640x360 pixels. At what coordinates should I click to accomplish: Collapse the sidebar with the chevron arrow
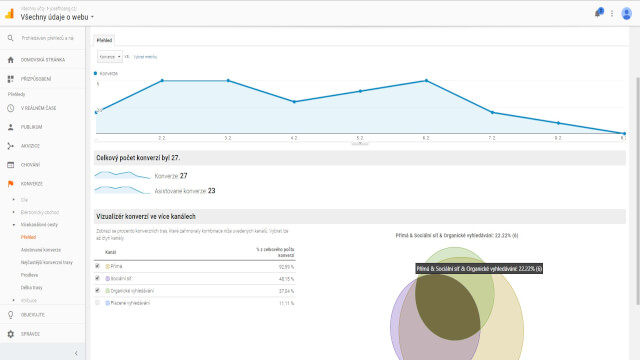[76, 353]
